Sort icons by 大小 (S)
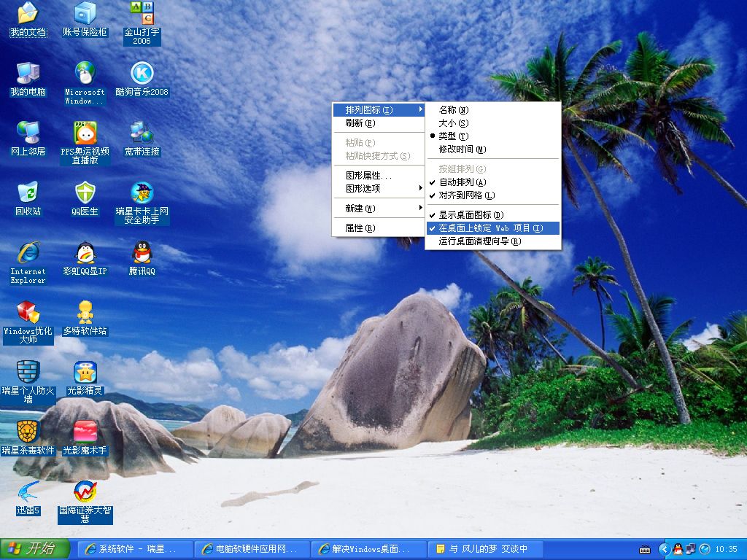The image size is (747, 560). tap(493, 122)
